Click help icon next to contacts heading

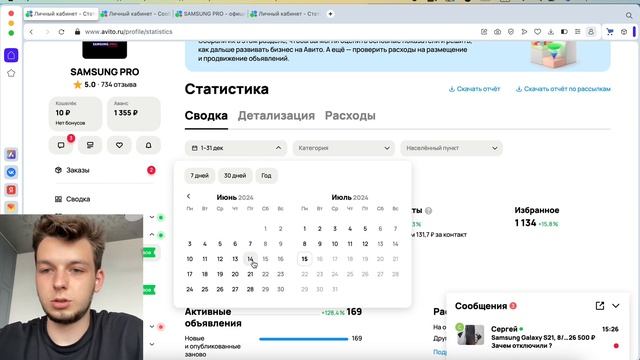click(428, 211)
